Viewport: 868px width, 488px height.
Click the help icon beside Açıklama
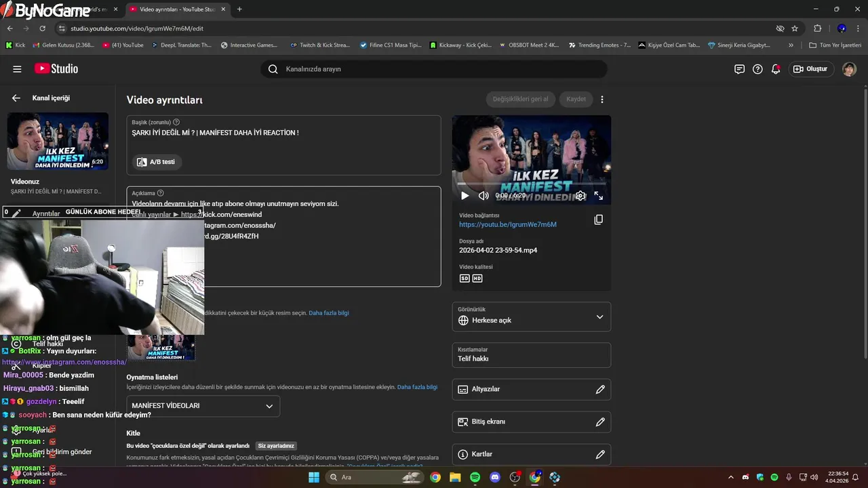(161, 193)
